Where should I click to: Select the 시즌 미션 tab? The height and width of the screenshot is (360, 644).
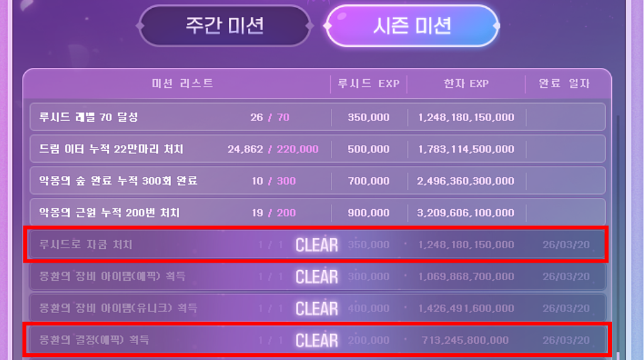412,26
